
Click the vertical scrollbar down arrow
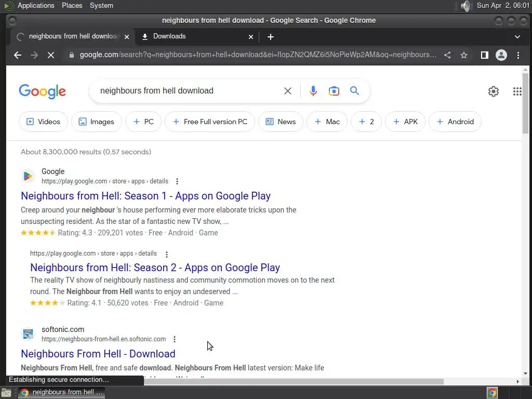(x=526, y=374)
